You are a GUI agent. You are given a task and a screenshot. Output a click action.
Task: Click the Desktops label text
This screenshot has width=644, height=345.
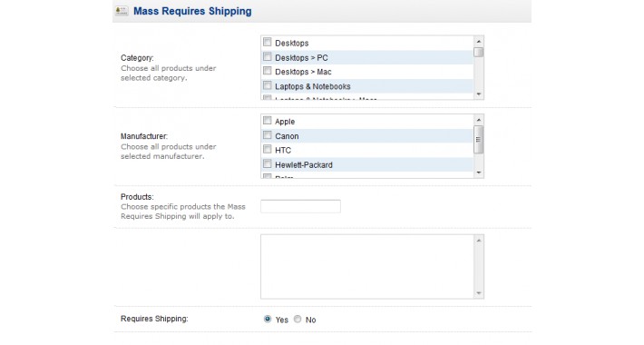click(291, 44)
